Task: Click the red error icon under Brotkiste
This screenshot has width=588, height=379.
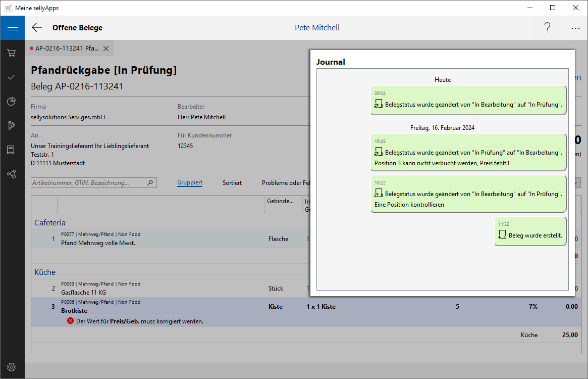Action: (x=70, y=321)
